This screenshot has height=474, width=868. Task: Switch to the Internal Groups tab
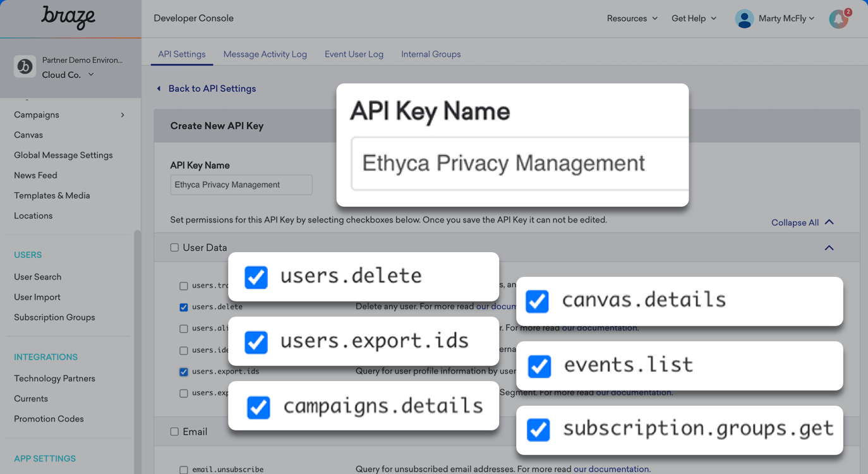(x=431, y=54)
